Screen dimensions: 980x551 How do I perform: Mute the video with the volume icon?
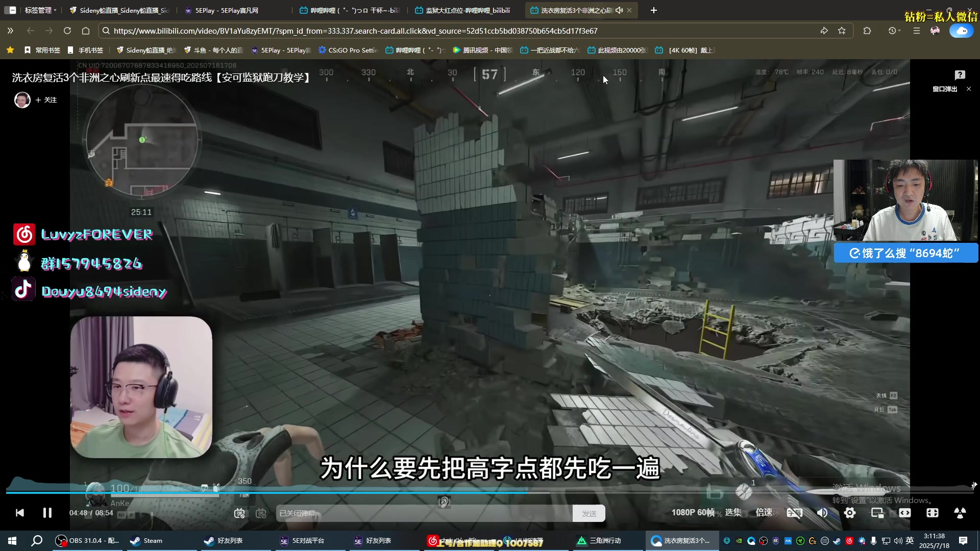tap(822, 513)
